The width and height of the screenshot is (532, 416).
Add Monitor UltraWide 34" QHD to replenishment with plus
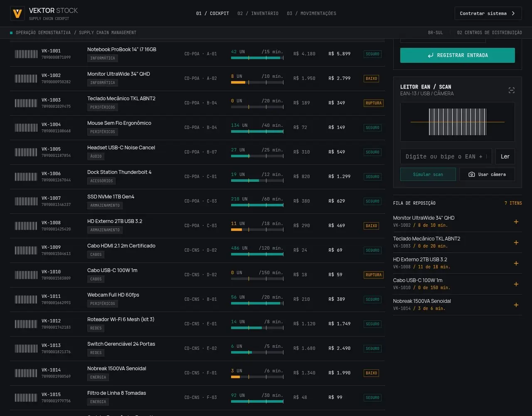tap(516, 222)
